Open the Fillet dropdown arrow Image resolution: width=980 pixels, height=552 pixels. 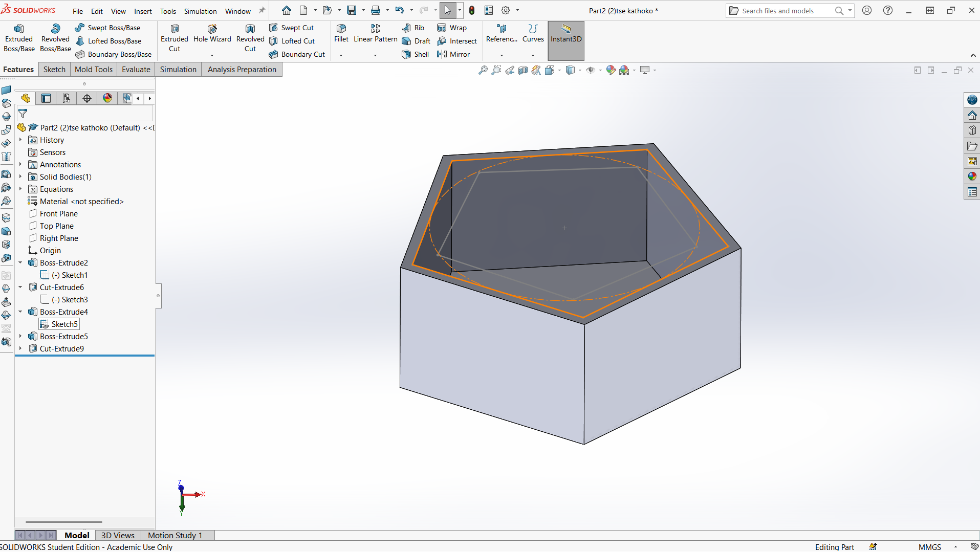click(341, 55)
